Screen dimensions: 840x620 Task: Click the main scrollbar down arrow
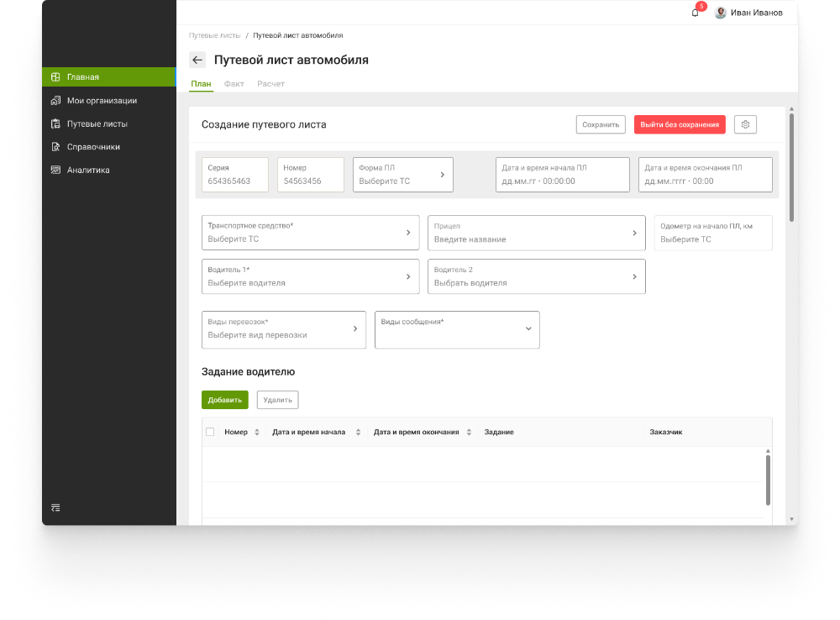click(791, 519)
